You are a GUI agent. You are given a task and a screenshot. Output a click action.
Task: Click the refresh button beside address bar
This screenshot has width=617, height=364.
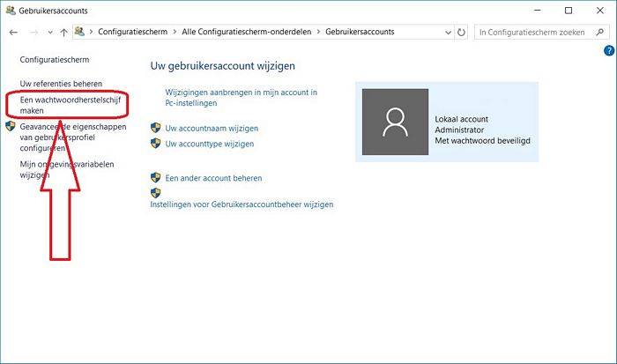pos(462,32)
